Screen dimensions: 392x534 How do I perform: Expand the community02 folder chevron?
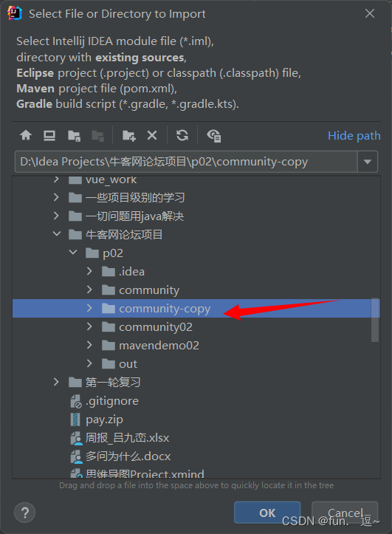(89, 326)
